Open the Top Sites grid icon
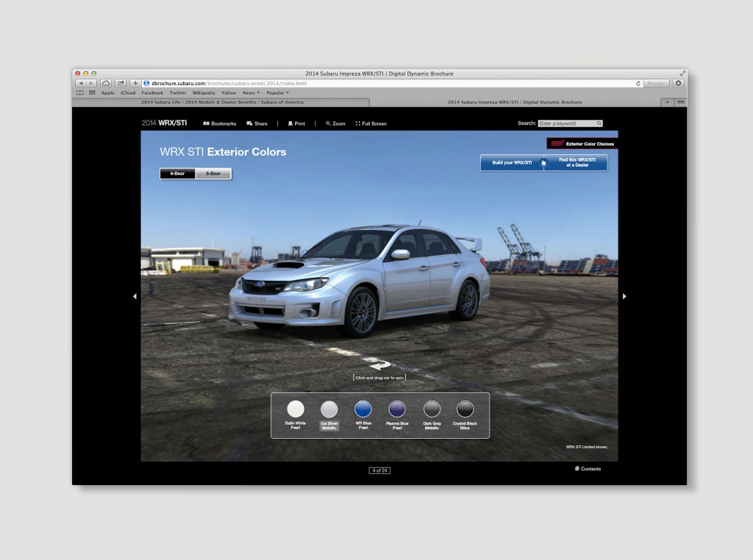 tap(92, 93)
